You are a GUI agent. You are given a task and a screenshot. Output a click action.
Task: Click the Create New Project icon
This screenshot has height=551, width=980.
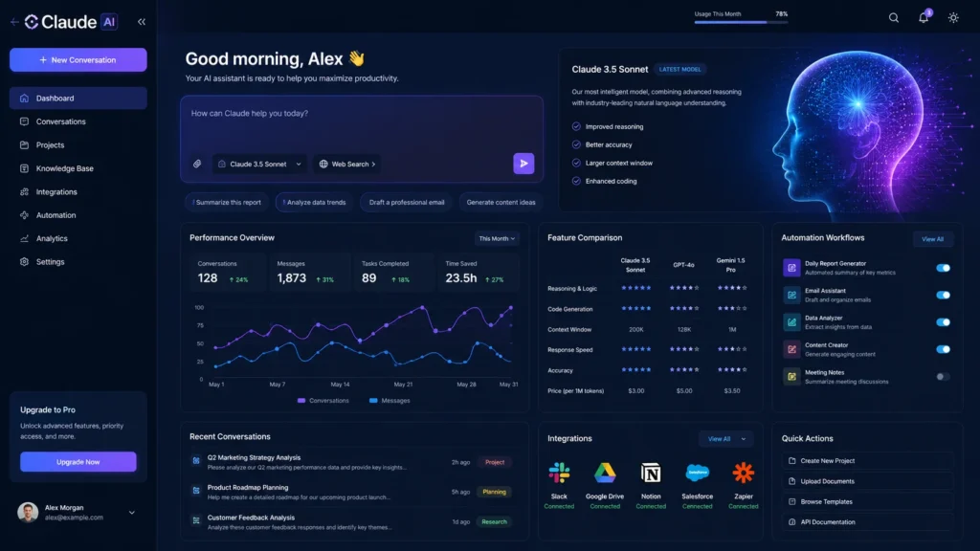[x=791, y=461]
